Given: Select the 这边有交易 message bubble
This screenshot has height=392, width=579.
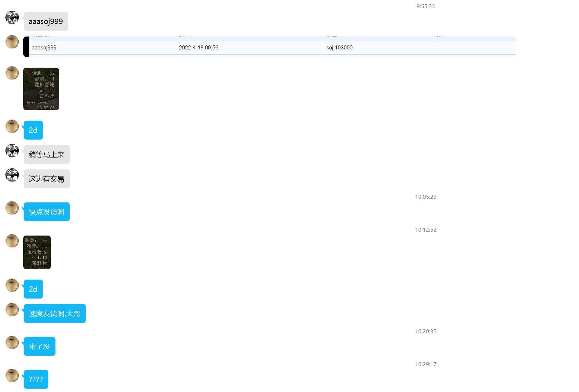Looking at the screenshot, I should coord(47,179).
